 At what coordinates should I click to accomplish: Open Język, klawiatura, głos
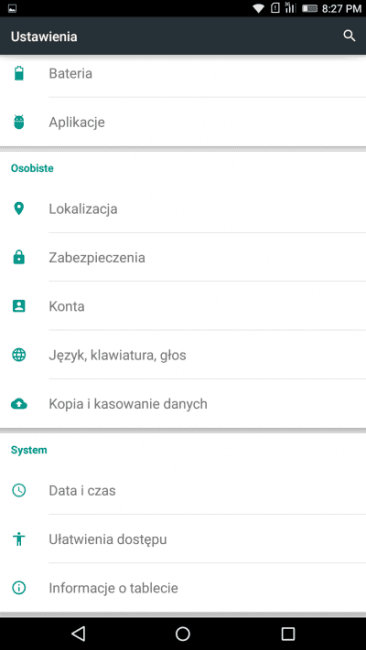click(x=183, y=355)
